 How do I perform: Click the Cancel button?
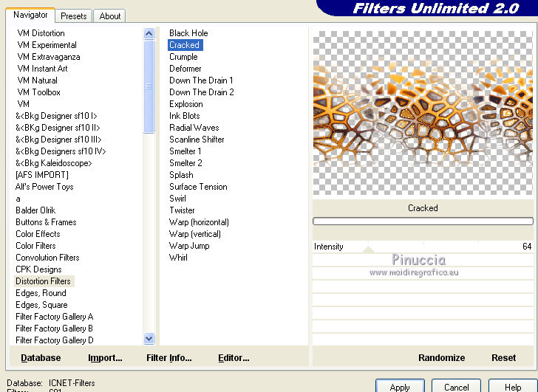pos(456,387)
